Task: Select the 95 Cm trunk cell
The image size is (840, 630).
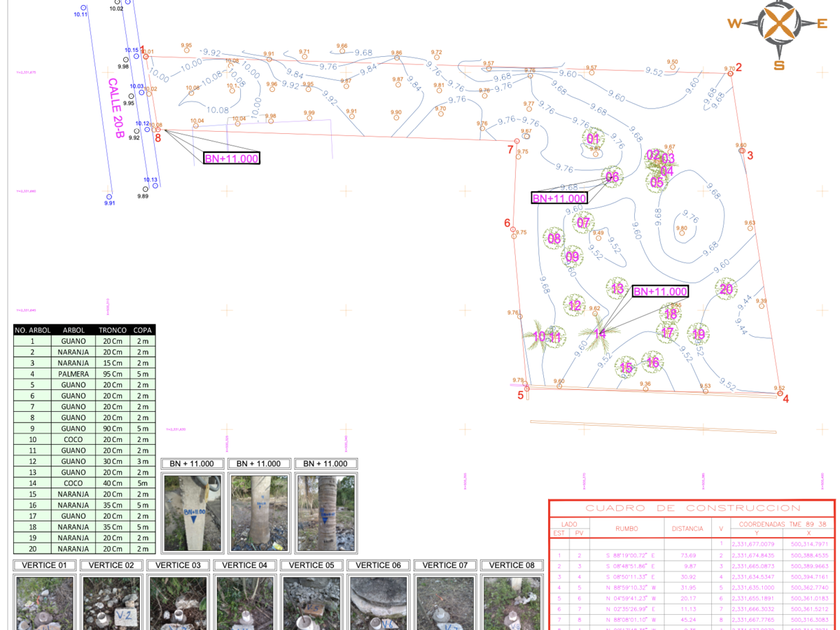Action: (112, 374)
